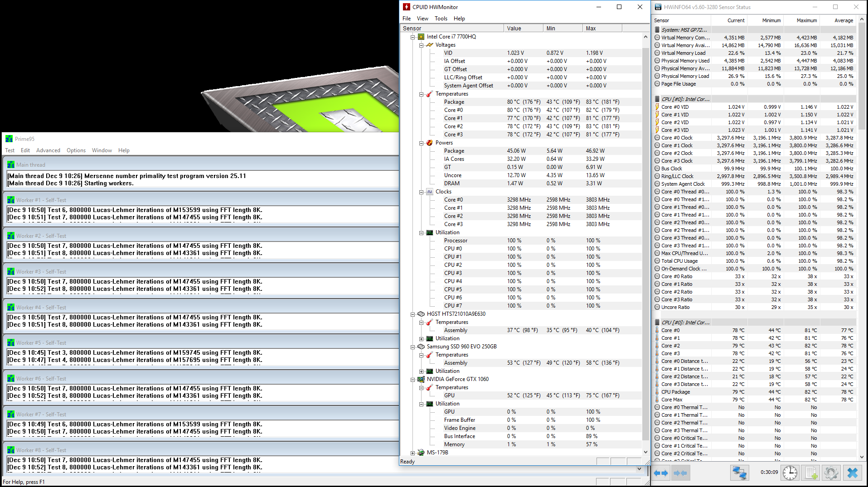Image resolution: width=868 pixels, height=487 pixels.
Task: Click HWiNFO expand columns arrows button
Action: coord(661,473)
